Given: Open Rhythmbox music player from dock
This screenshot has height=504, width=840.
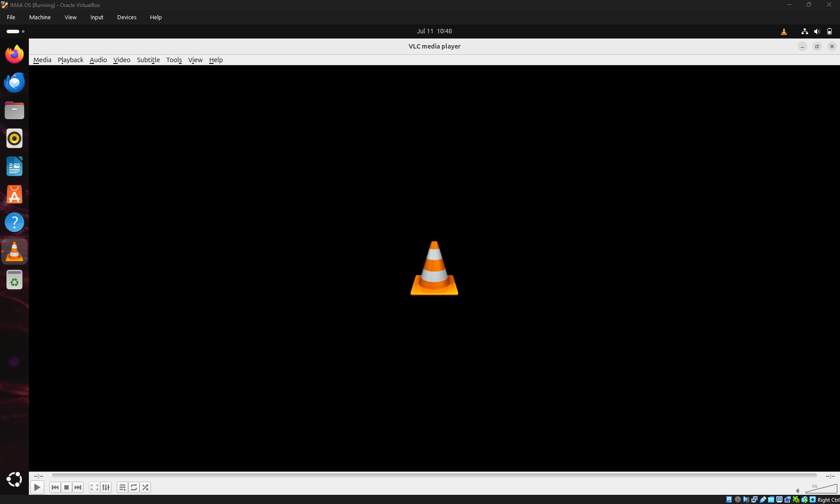Looking at the screenshot, I should pos(14,138).
